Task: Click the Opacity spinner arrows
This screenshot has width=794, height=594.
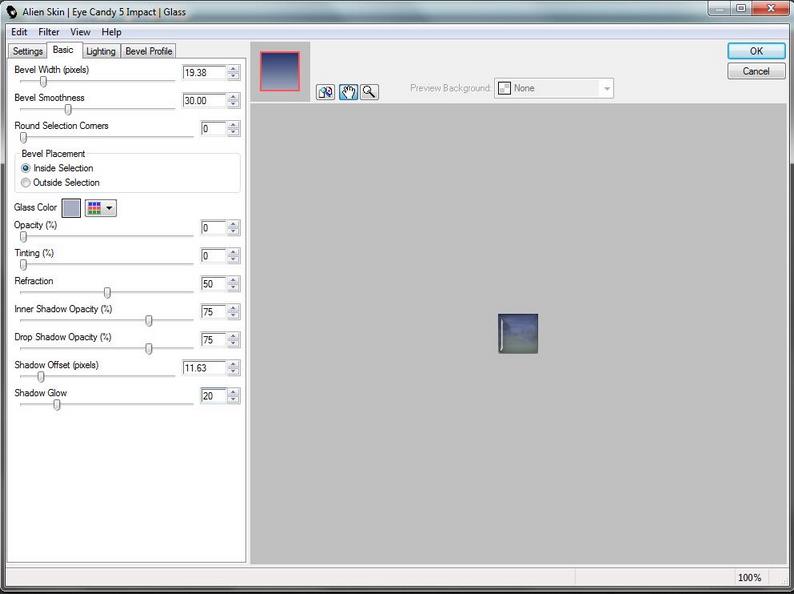Action: coord(233,228)
